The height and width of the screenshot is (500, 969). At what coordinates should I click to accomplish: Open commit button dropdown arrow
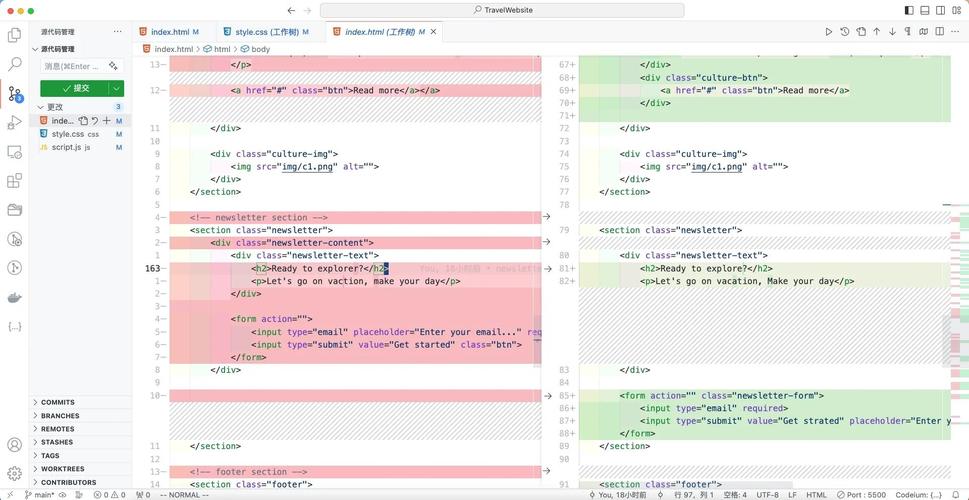coord(116,88)
